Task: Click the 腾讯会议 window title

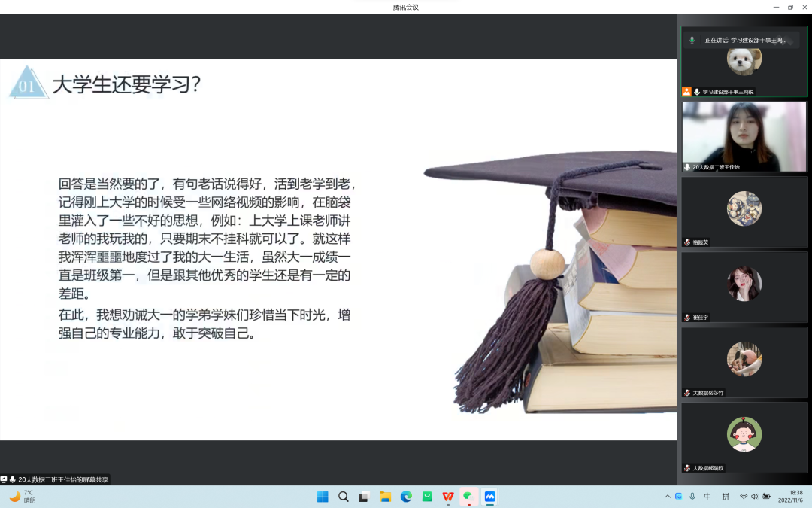Action: coord(405,8)
